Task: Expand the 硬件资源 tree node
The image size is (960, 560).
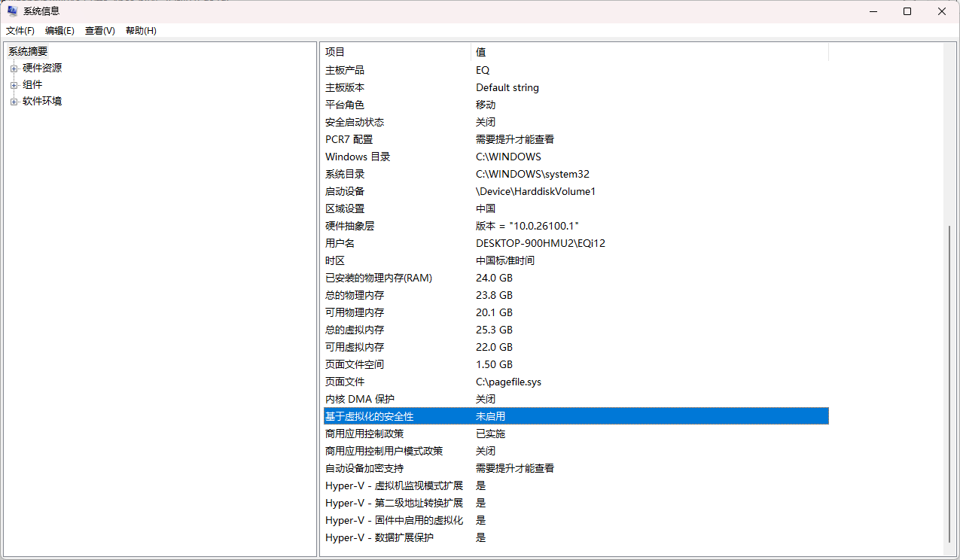Action: coord(14,68)
